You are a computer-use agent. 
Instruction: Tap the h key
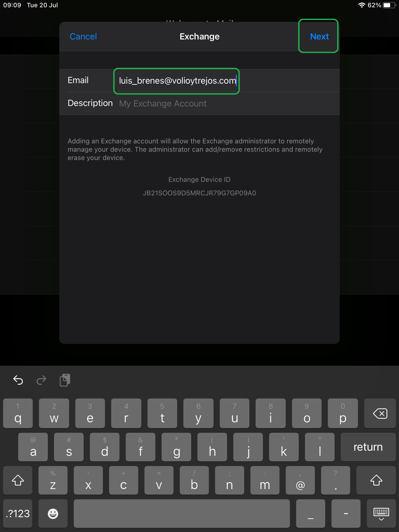(x=212, y=447)
